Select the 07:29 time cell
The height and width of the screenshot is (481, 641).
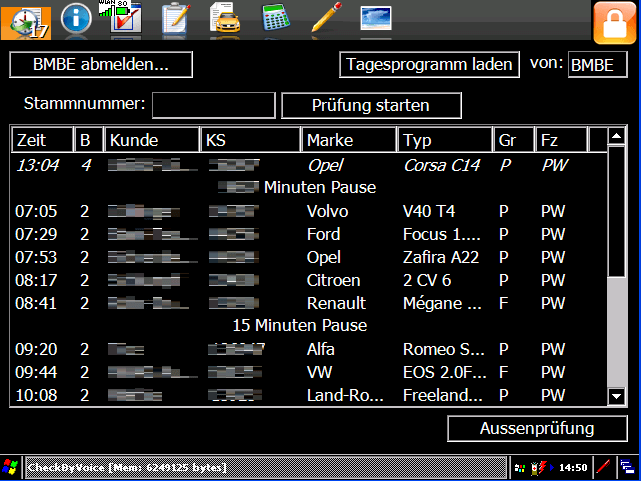coord(36,234)
